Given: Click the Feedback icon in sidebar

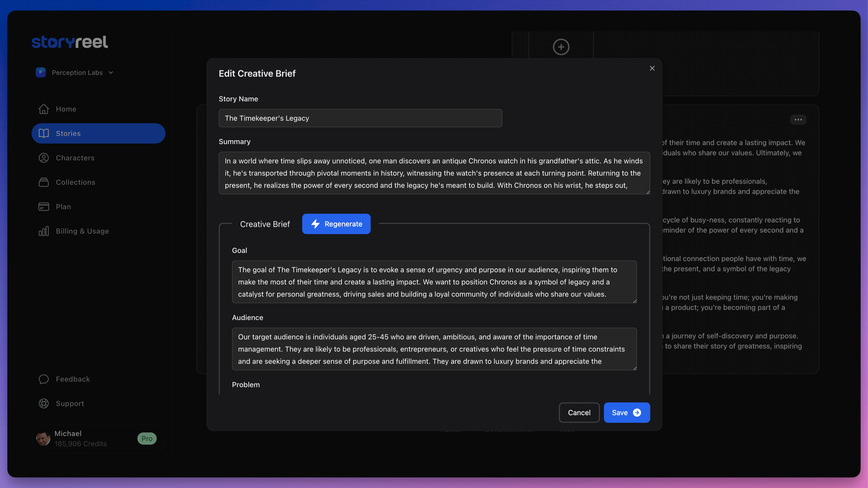Looking at the screenshot, I should (44, 379).
